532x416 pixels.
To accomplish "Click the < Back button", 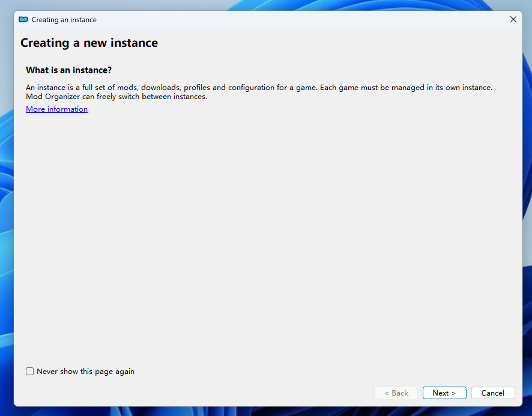I will 396,393.
